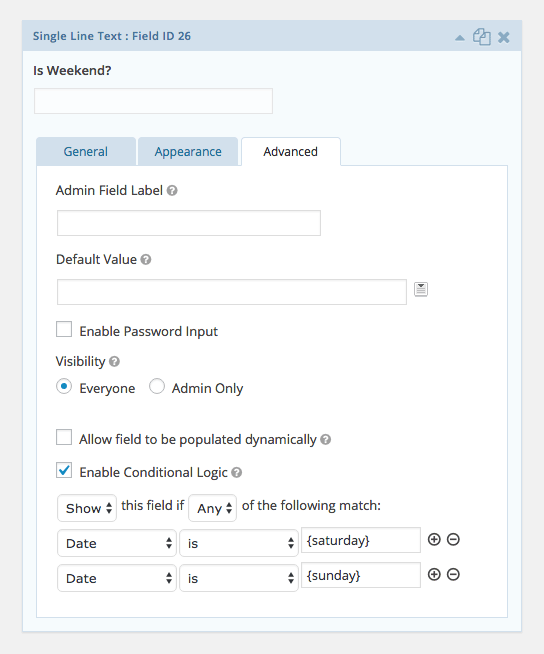
Task: Open the Show/Hide action dropdown
Action: click(x=87, y=508)
